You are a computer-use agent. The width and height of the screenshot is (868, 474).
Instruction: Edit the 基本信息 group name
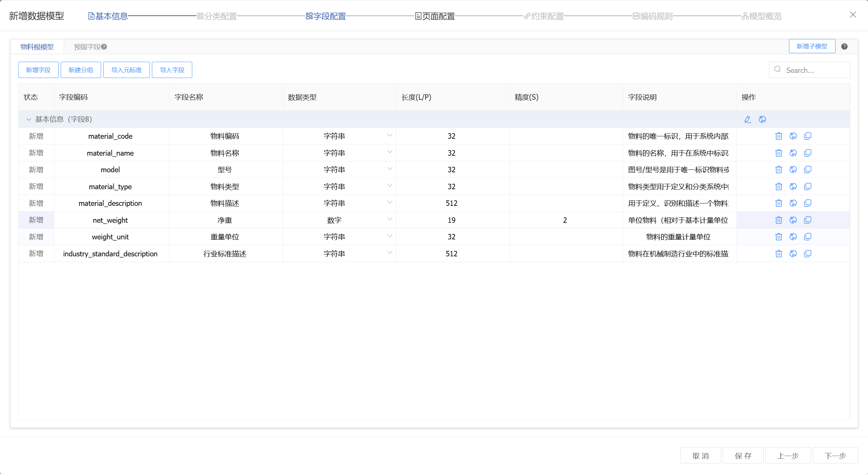click(x=748, y=119)
